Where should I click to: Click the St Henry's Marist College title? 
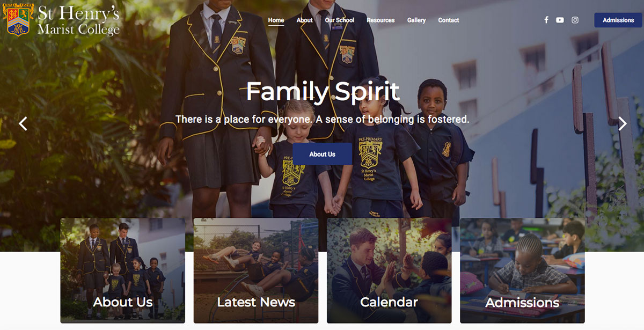click(78, 20)
